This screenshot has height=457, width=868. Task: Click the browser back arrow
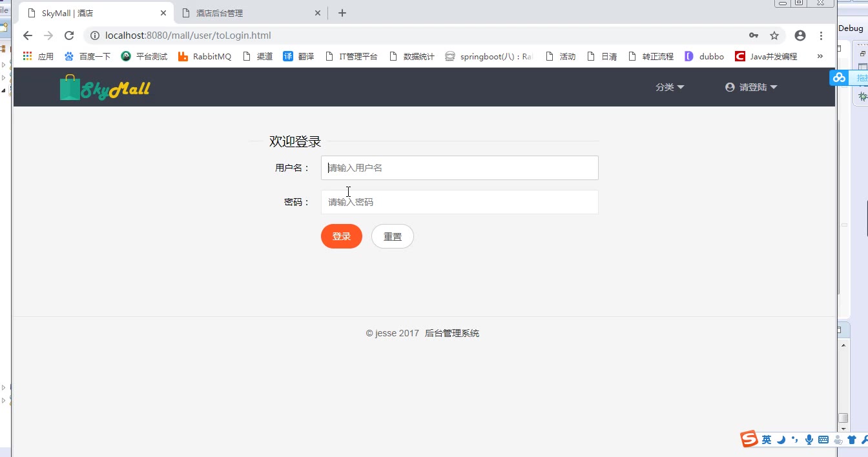click(27, 36)
